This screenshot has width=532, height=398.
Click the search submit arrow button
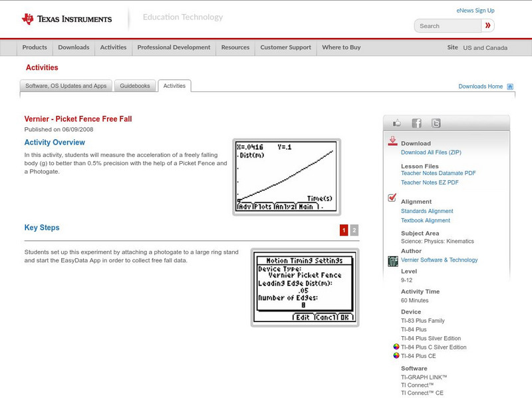pos(489,25)
